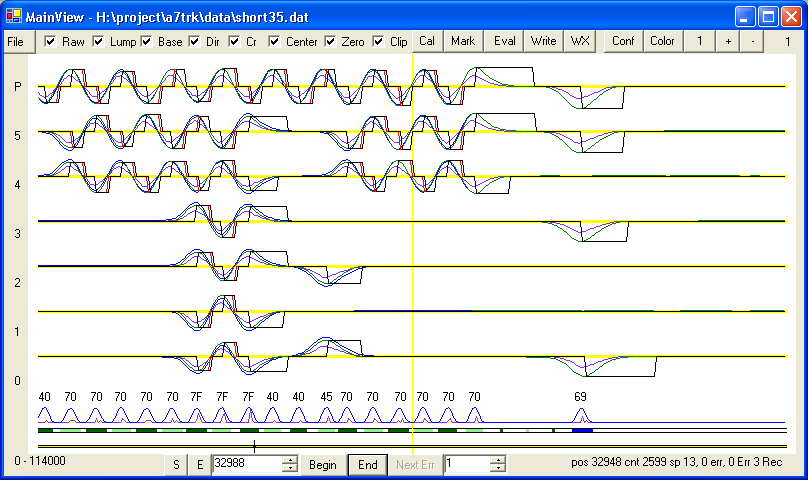Screen dimensions: 808x480
Task: Click the position marker on timeline bar
Action: 255,446
